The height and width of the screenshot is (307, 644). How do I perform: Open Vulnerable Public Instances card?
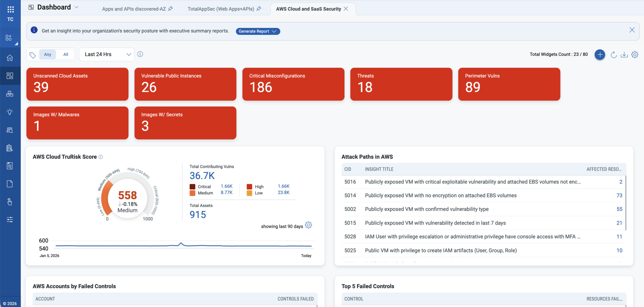185,84
